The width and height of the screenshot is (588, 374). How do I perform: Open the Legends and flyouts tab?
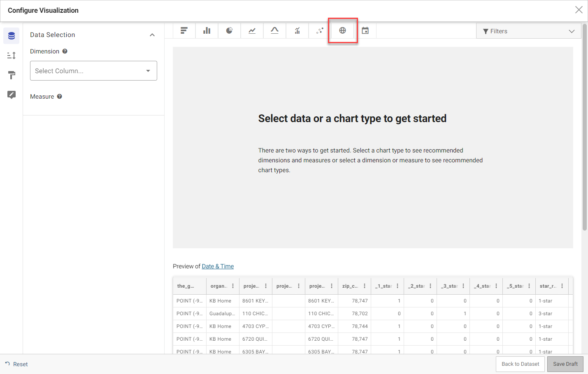tap(12, 95)
